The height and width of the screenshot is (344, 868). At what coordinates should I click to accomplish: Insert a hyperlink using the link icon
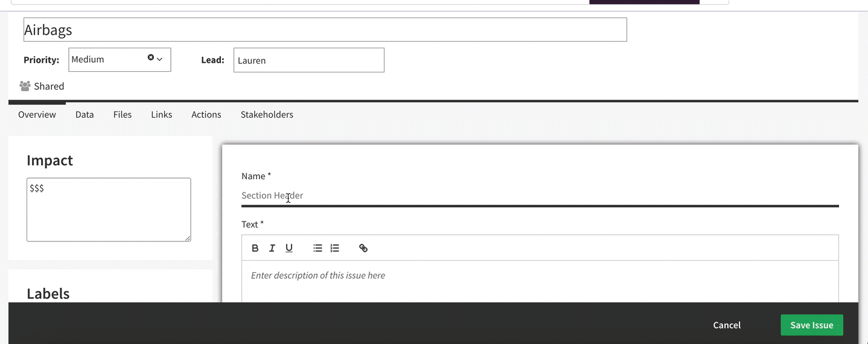coord(363,248)
